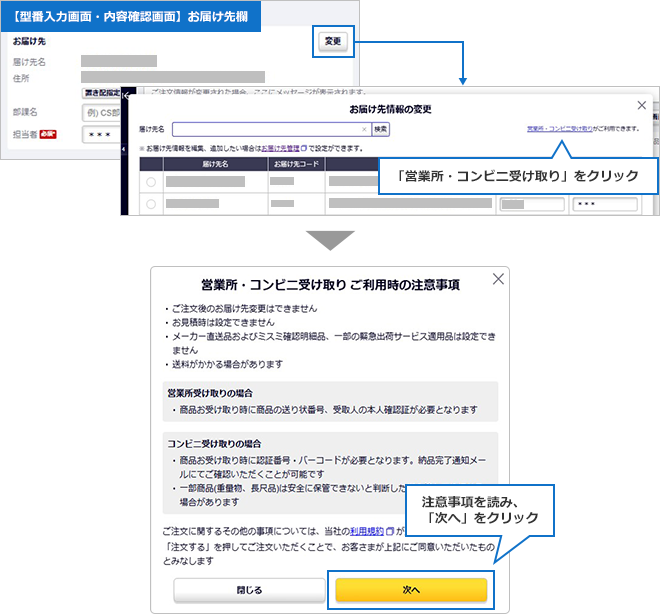Image resolution: width=660 pixels, height=614 pixels.
Task: Focus the 届け先名 search input field
Action: click(x=272, y=129)
